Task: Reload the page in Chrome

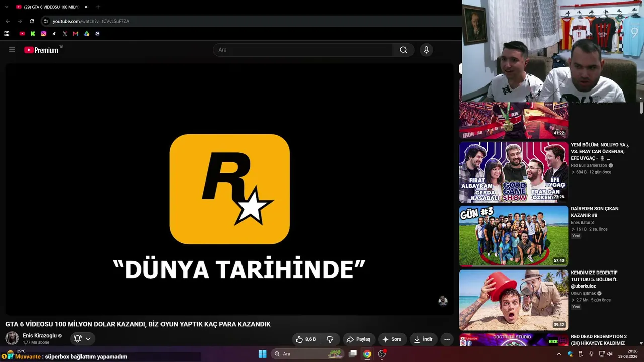Action: 32,21
